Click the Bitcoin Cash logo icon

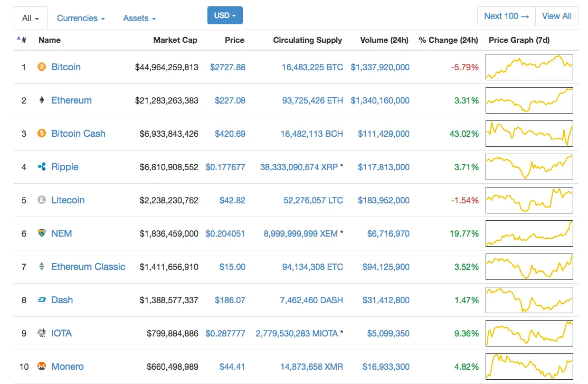point(42,133)
